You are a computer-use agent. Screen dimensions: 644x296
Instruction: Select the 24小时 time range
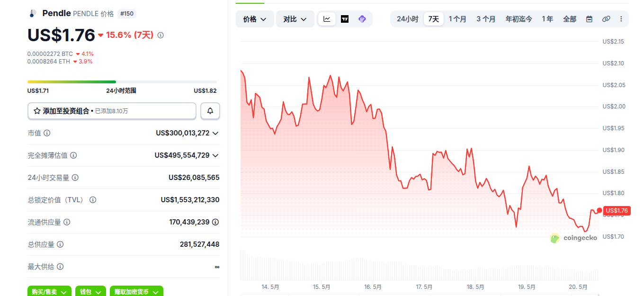tap(407, 19)
